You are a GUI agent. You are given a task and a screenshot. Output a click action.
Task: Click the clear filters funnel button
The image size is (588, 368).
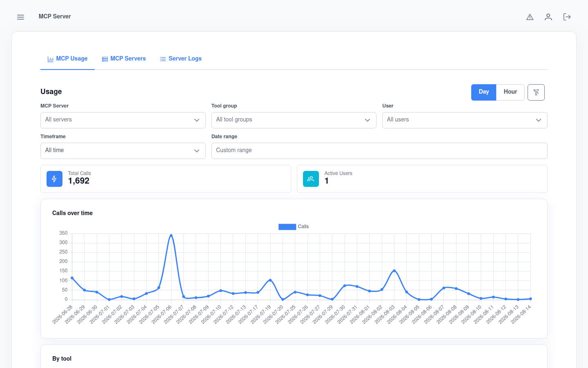pyautogui.click(x=536, y=92)
